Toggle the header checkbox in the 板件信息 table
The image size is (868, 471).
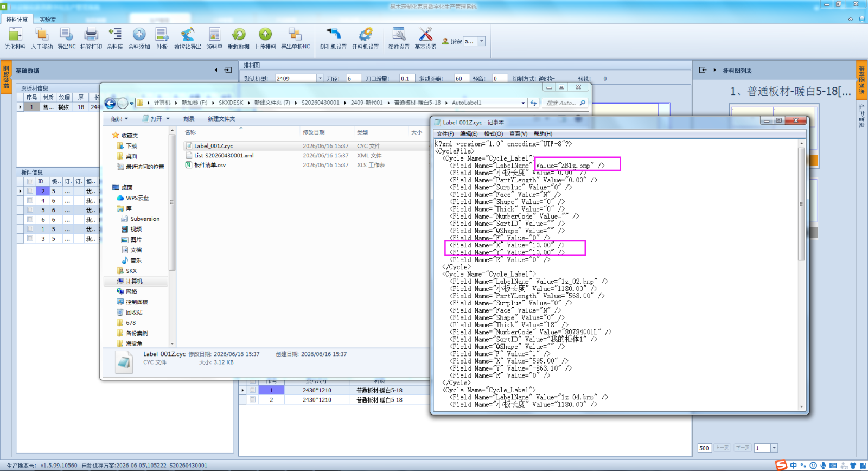30,181
